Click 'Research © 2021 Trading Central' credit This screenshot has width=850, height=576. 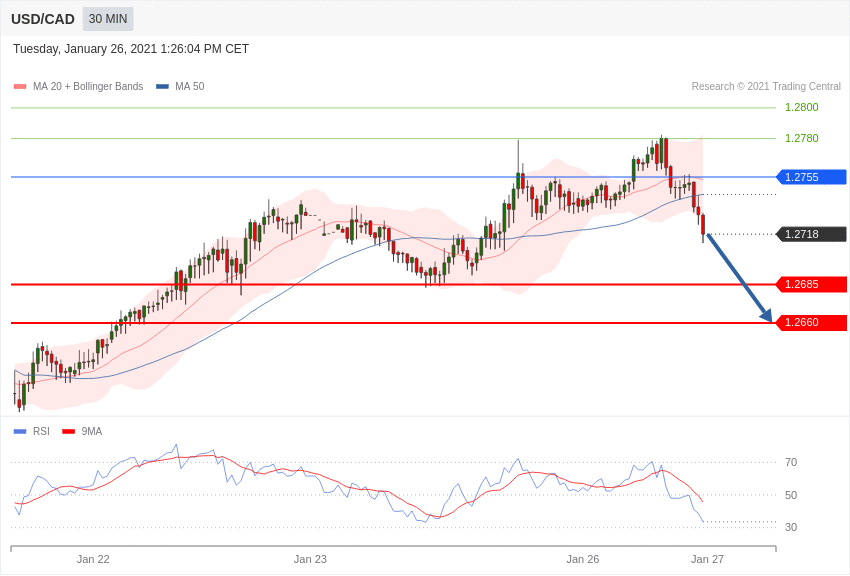766,86
